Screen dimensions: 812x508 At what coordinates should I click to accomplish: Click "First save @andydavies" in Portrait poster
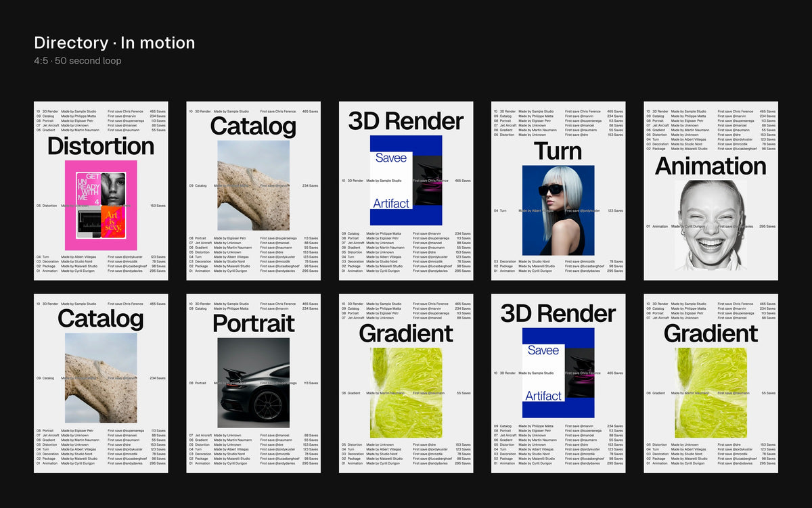(x=278, y=463)
